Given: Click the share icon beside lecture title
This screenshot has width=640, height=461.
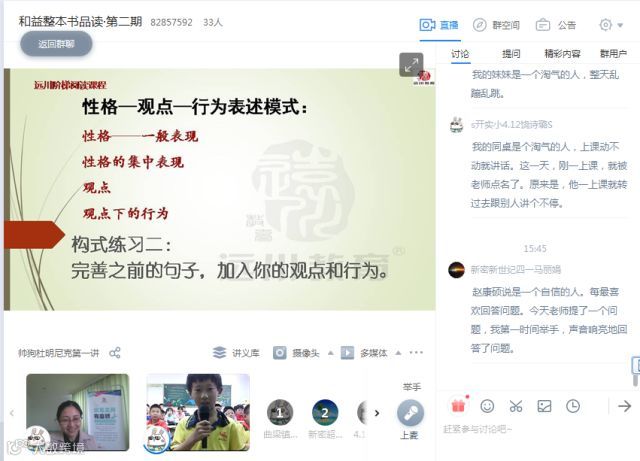Looking at the screenshot, I should tap(115, 353).
